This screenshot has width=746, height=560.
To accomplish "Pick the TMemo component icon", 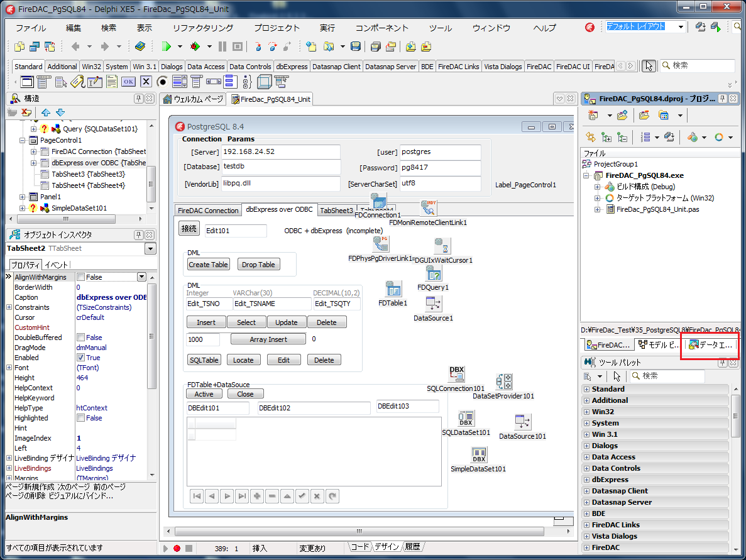I will [x=112, y=82].
